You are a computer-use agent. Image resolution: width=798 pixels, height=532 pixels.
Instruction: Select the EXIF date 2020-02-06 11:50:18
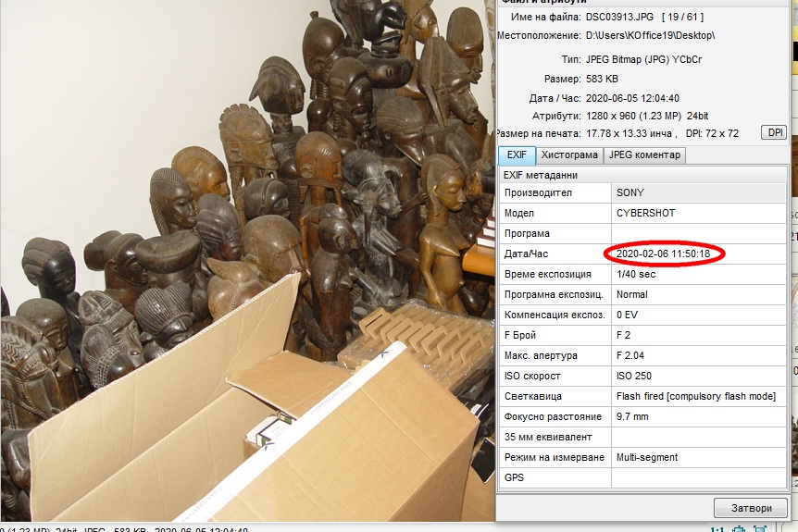[663, 254]
